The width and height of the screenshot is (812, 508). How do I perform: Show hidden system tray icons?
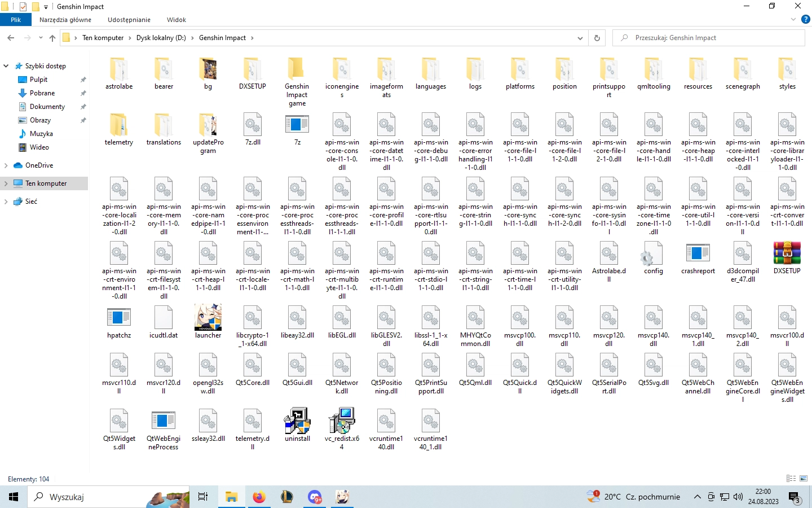point(697,497)
